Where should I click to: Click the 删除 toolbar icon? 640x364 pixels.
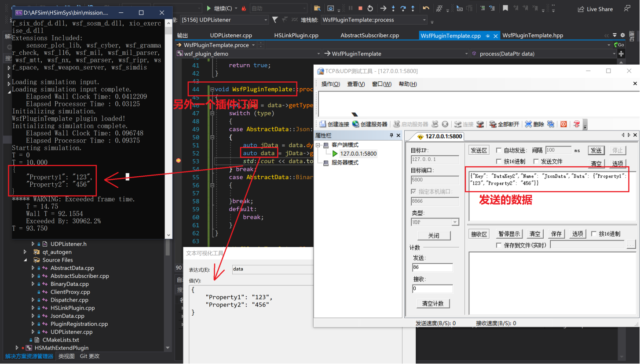coord(528,124)
